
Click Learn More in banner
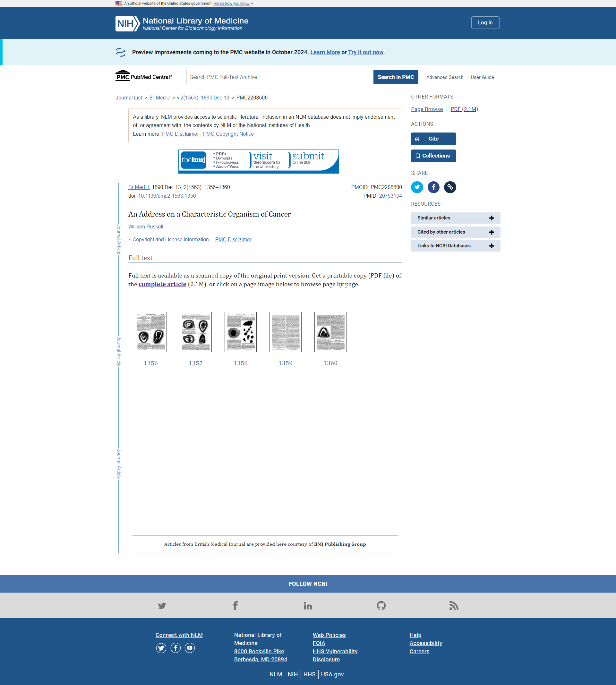click(325, 52)
